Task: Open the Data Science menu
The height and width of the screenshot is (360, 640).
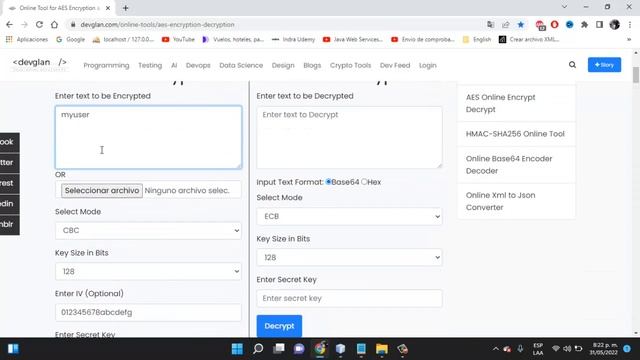Action: coord(241,65)
